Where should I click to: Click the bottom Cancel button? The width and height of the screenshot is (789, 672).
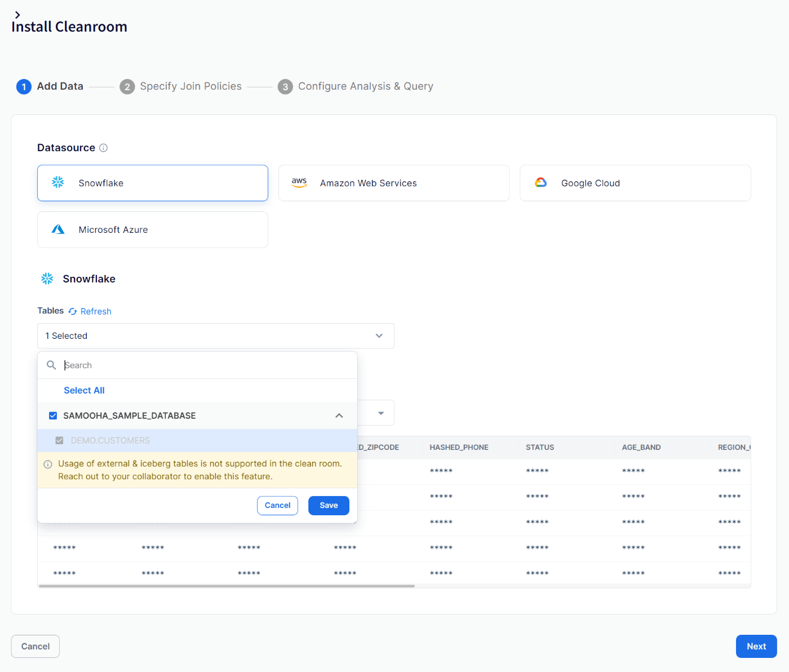coord(36,646)
